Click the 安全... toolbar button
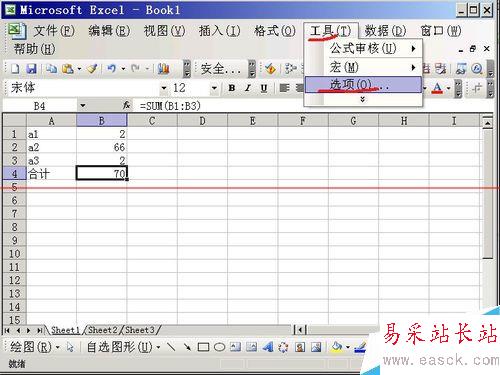The width and height of the screenshot is (500, 375). (x=221, y=69)
